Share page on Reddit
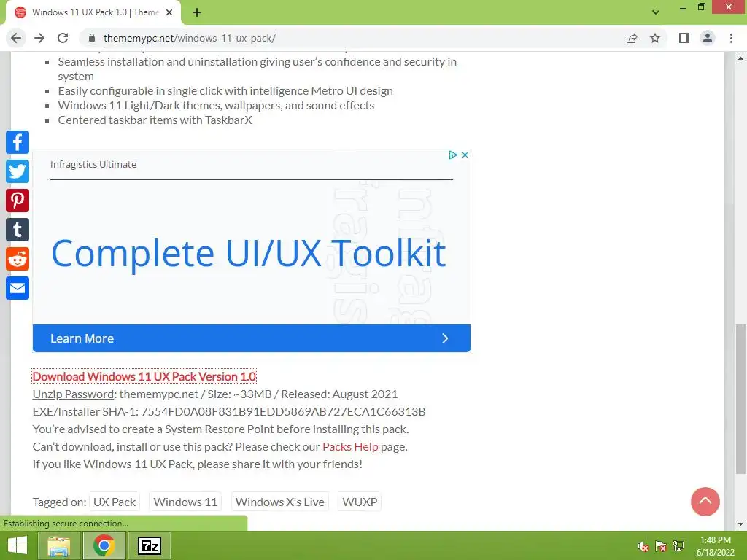 coord(18,259)
